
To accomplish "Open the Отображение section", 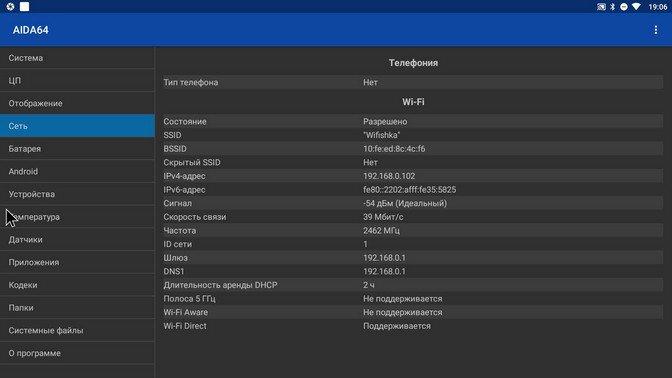I will tap(77, 103).
